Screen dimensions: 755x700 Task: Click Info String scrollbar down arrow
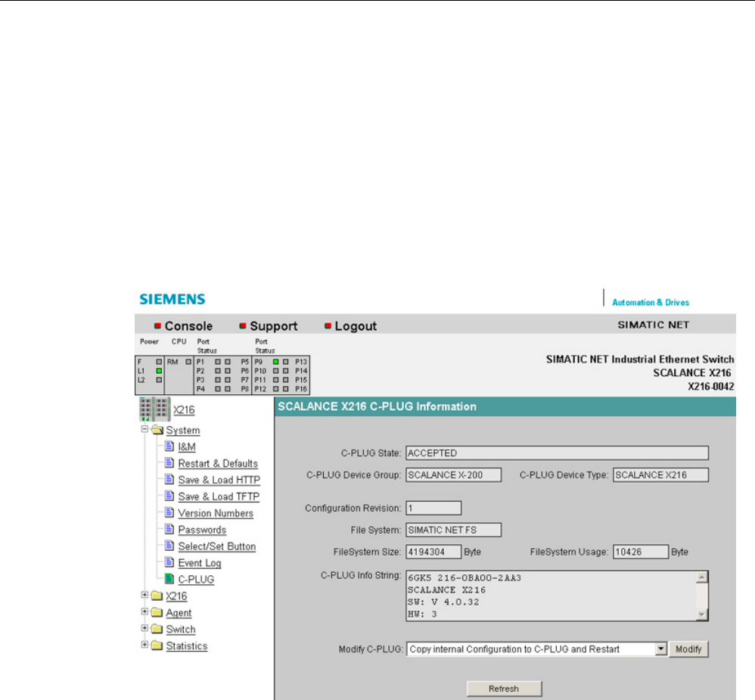click(x=702, y=614)
